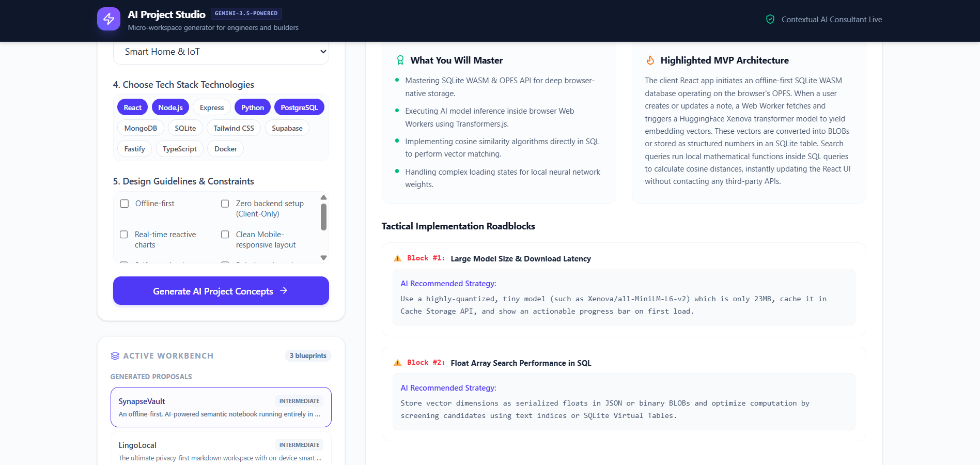Enable Clean Mobile-responsive layout checkbox
The width and height of the screenshot is (980, 465).
coord(225,235)
